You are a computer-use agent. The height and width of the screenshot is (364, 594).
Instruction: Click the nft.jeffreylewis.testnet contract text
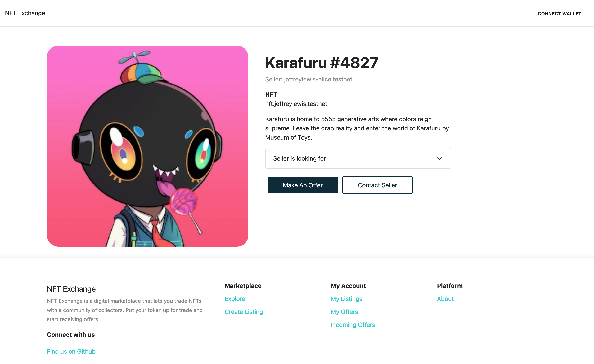pos(296,104)
